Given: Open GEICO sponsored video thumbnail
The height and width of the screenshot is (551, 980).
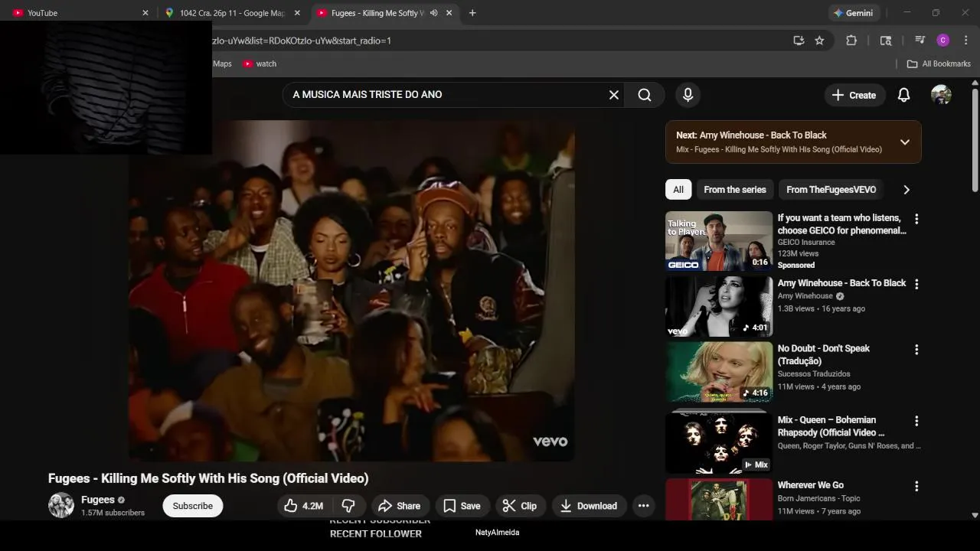Looking at the screenshot, I should [x=719, y=241].
